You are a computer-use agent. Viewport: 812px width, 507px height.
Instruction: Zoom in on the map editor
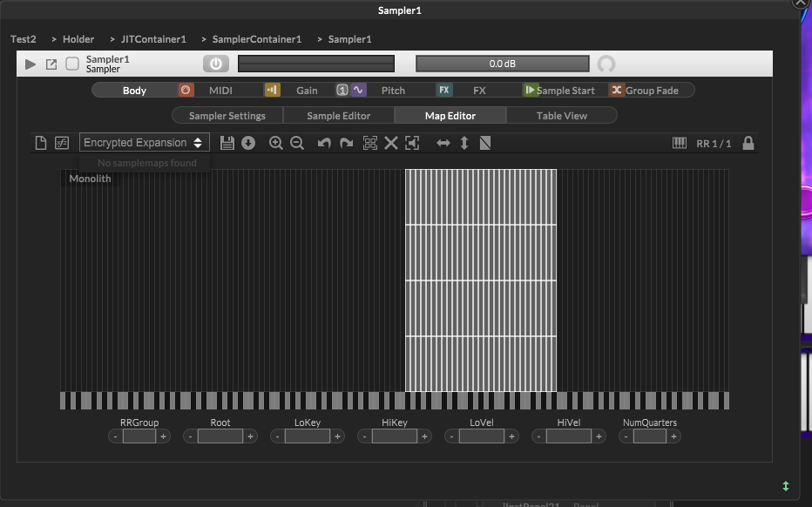(x=276, y=143)
